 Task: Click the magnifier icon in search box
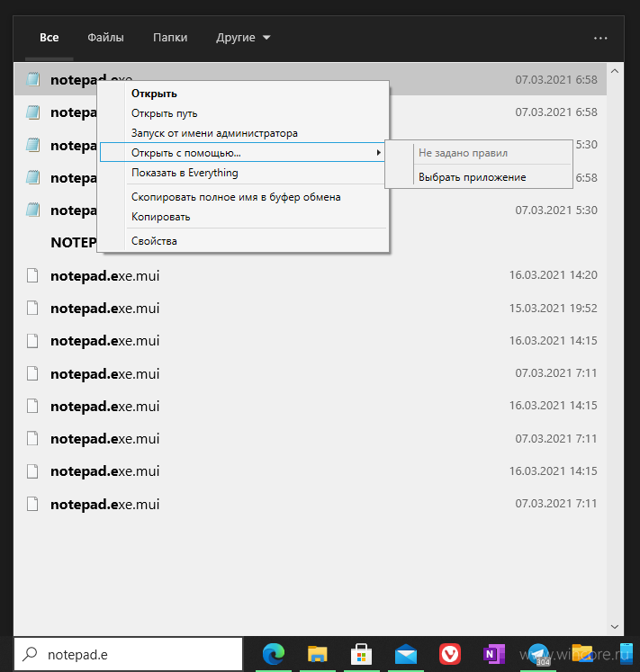[30, 654]
